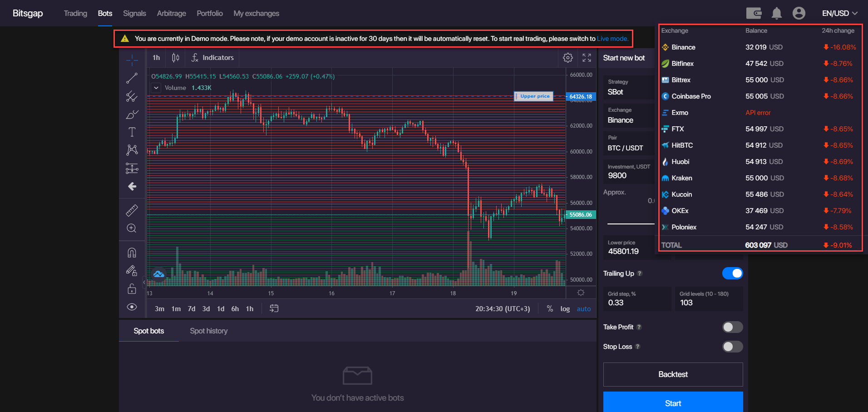Open the Indicators menu

point(212,58)
